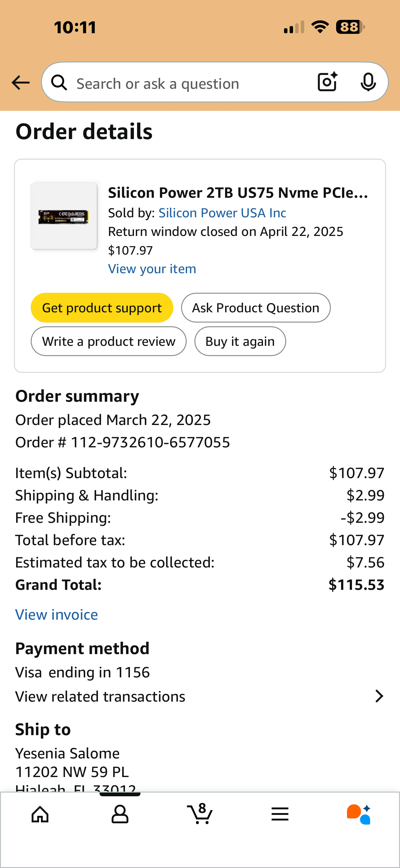Click the Get product support button
Image resolution: width=400 pixels, height=868 pixels.
pos(102,308)
